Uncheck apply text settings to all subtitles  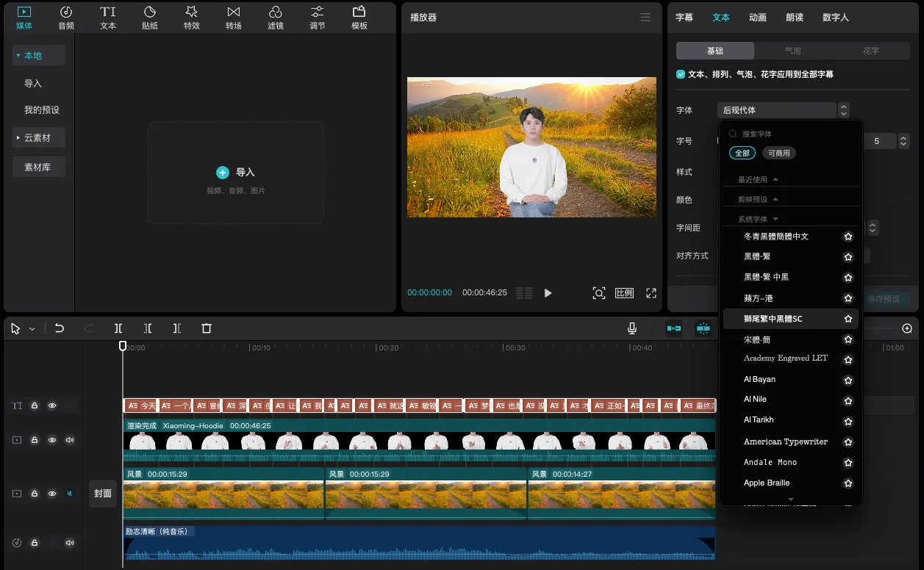[681, 74]
